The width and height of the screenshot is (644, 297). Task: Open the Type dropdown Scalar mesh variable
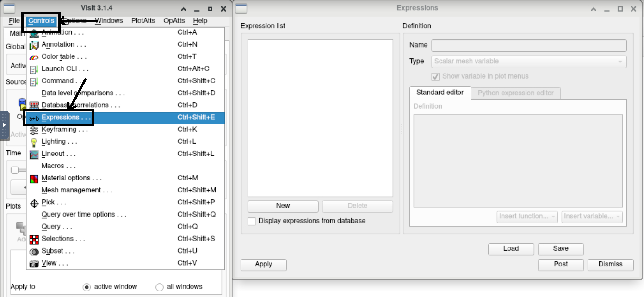(529, 62)
